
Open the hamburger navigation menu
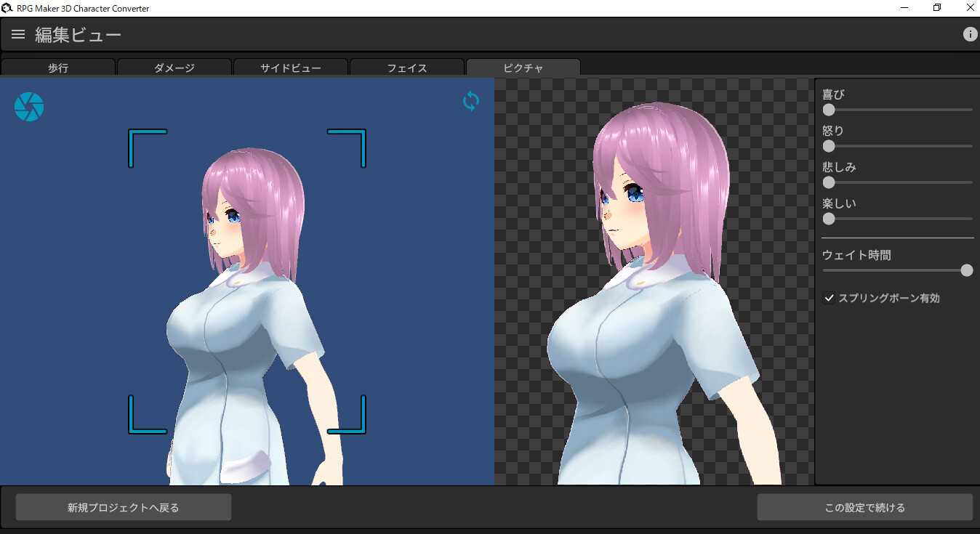coord(17,33)
